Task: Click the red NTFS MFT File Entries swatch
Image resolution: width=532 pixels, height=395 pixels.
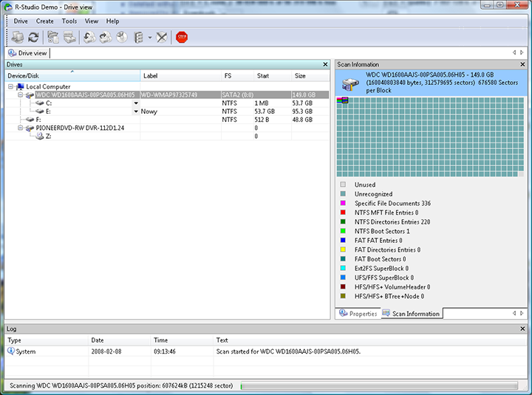Action: tap(343, 212)
